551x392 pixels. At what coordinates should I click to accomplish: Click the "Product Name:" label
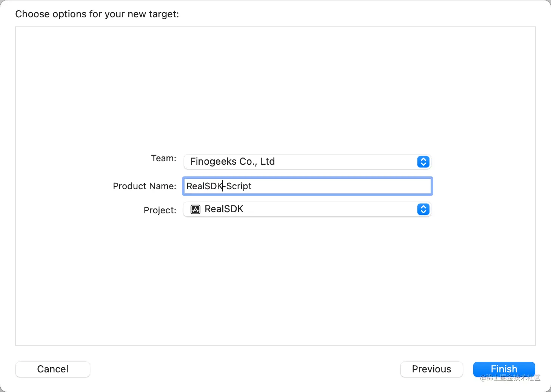point(145,186)
